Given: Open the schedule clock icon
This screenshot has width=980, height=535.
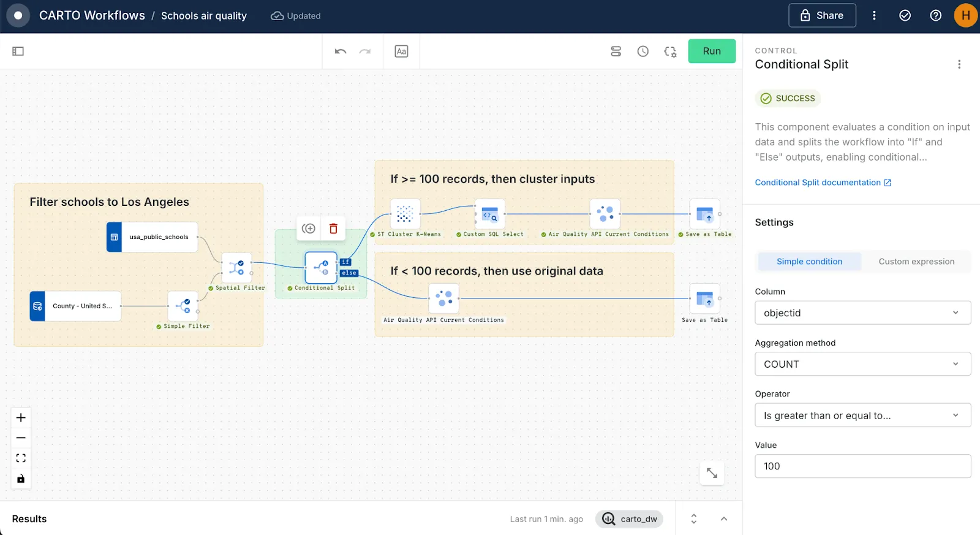Looking at the screenshot, I should pyautogui.click(x=643, y=51).
